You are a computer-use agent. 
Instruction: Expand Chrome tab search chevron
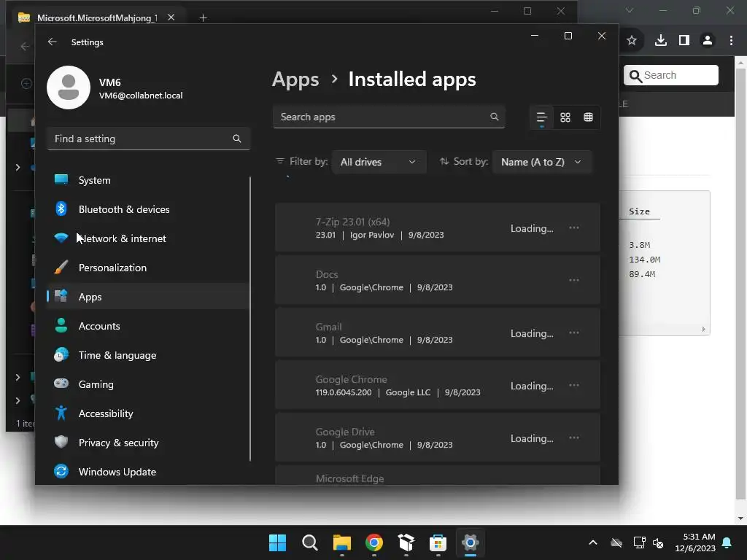pyautogui.click(x=630, y=10)
